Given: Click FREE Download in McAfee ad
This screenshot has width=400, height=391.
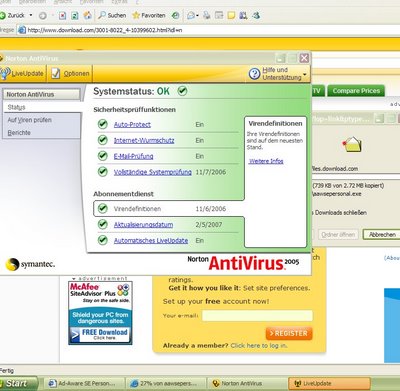Looking at the screenshot, I should click(100, 334).
